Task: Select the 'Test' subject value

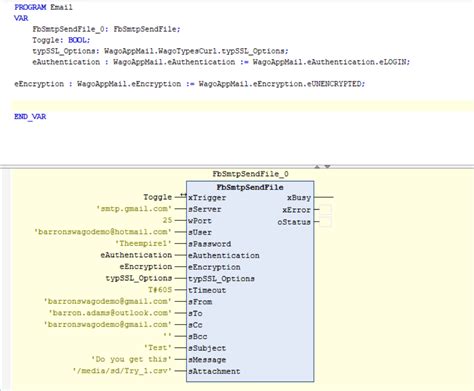Action: pyautogui.click(x=158, y=348)
